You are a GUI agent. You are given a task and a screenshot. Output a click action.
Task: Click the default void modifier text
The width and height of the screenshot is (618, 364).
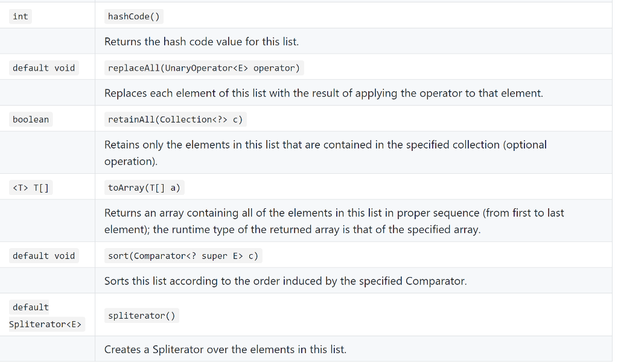[43, 68]
